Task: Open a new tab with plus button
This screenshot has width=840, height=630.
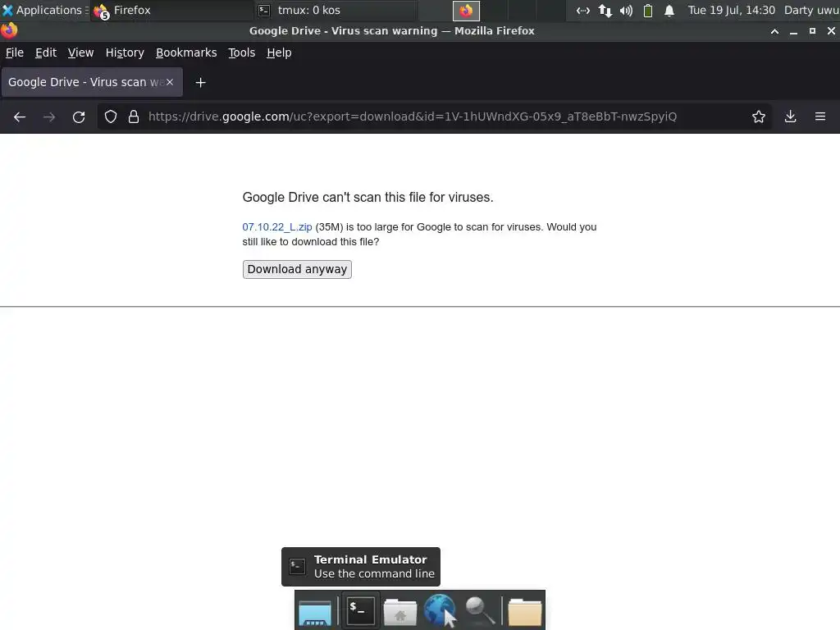Action: click(x=200, y=83)
